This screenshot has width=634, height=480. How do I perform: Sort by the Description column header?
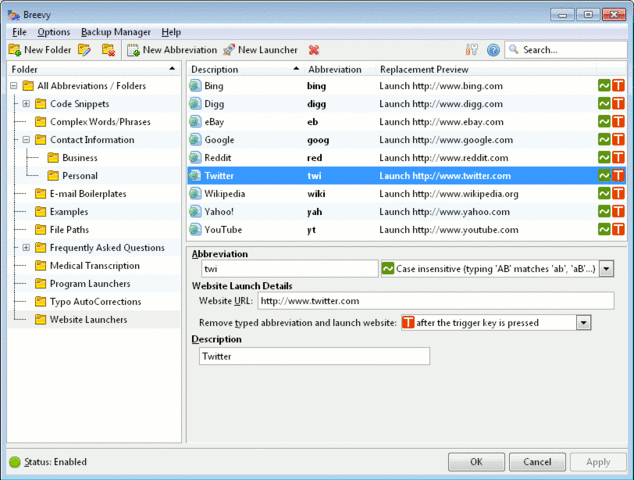(x=245, y=70)
